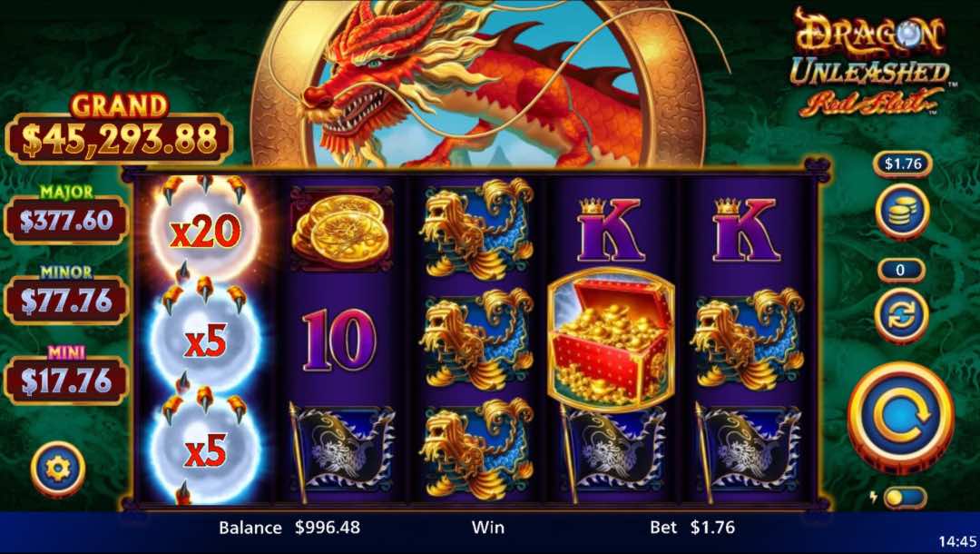Click the red treasure chest symbol
This screenshot has width=980, height=554.
[611, 341]
